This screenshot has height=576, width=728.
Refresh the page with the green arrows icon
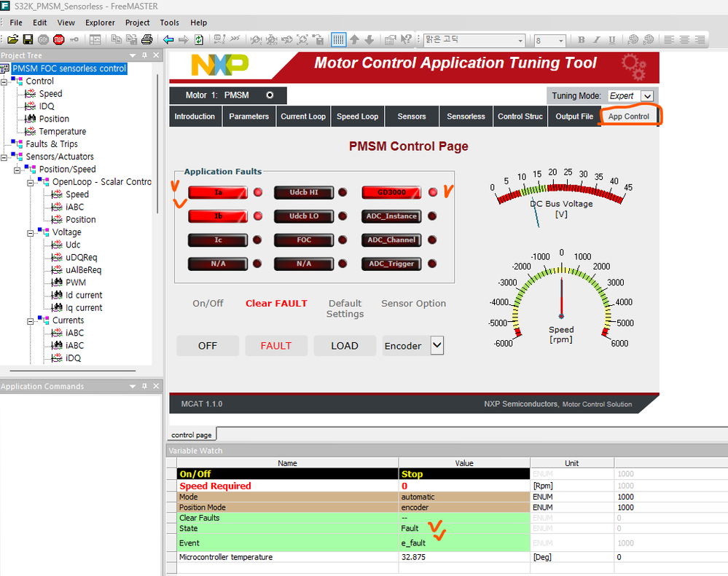click(199, 40)
